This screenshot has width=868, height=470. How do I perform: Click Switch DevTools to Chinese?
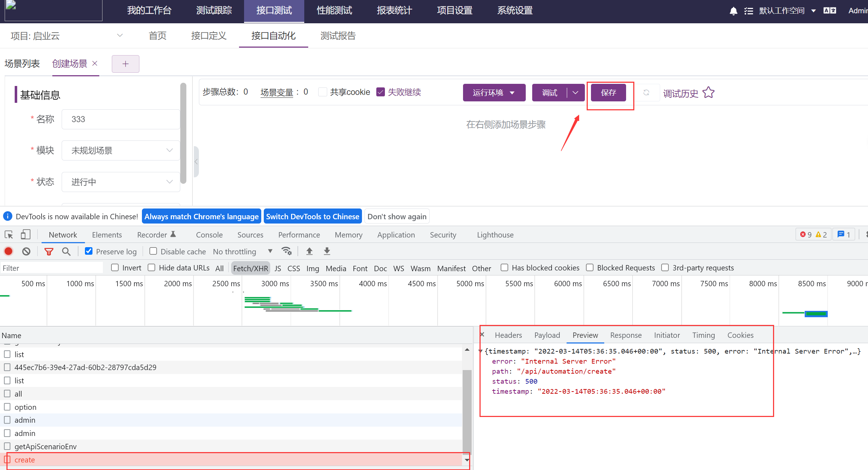pyautogui.click(x=312, y=216)
